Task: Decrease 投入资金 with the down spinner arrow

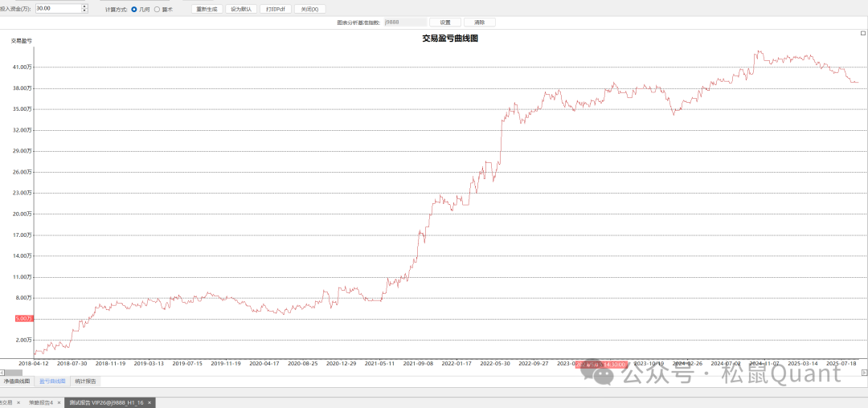Action: click(84, 11)
